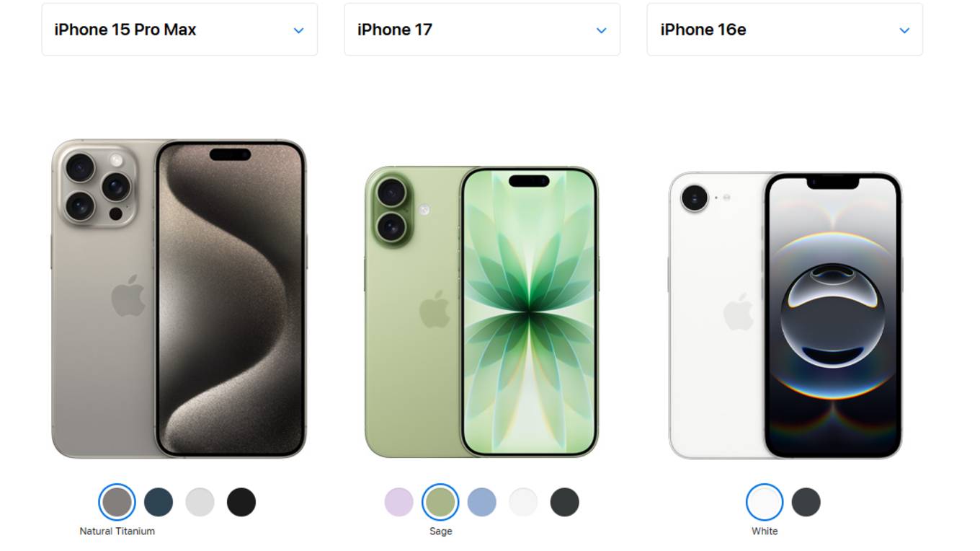Choose Mist Blue swatch for iPhone 17
This screenshot has height=551, width=980.
tap(482, 502)
